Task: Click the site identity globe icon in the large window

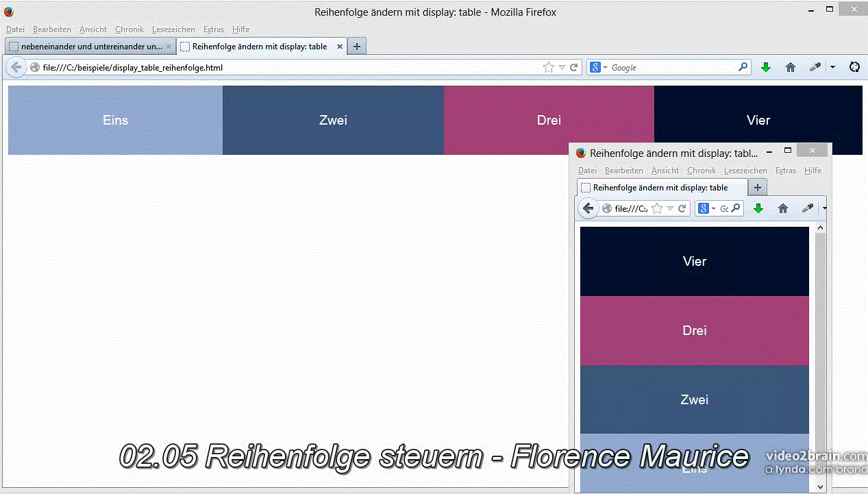Action: coord(35,68)
